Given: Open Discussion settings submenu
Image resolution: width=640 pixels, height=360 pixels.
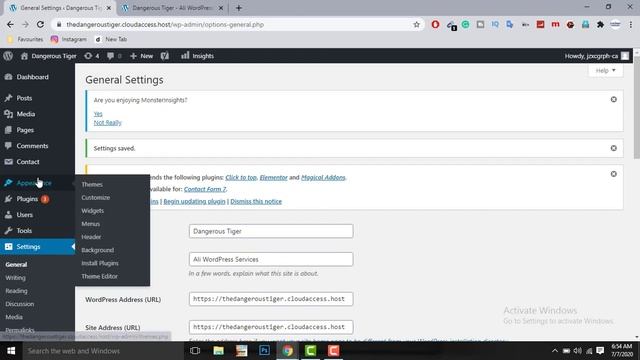Looking at the screenshot, I should click(20, 304).
